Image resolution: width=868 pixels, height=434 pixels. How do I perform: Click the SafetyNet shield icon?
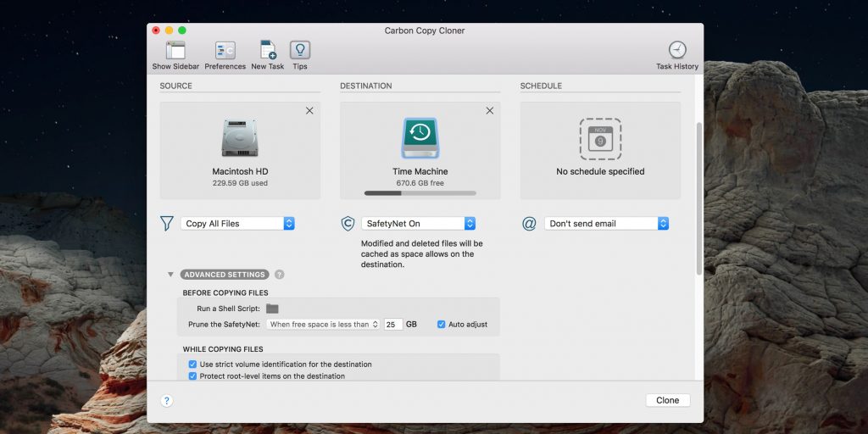348,224
